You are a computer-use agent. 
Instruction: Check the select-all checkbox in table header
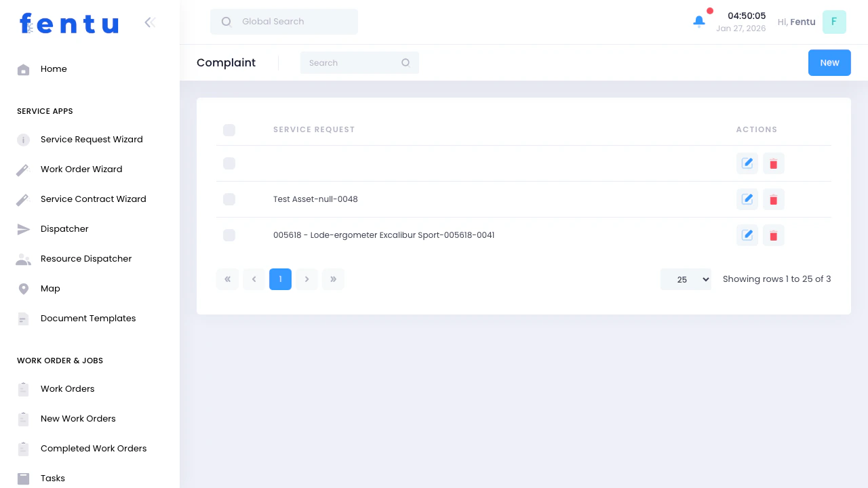point(229,129)
